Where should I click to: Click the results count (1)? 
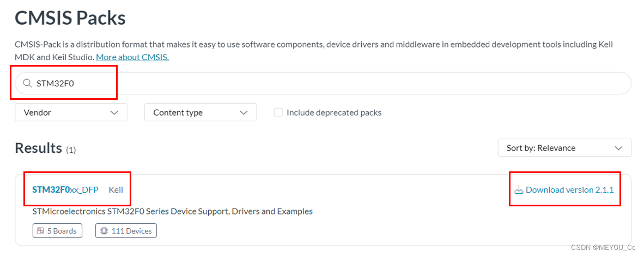point(71,150)
